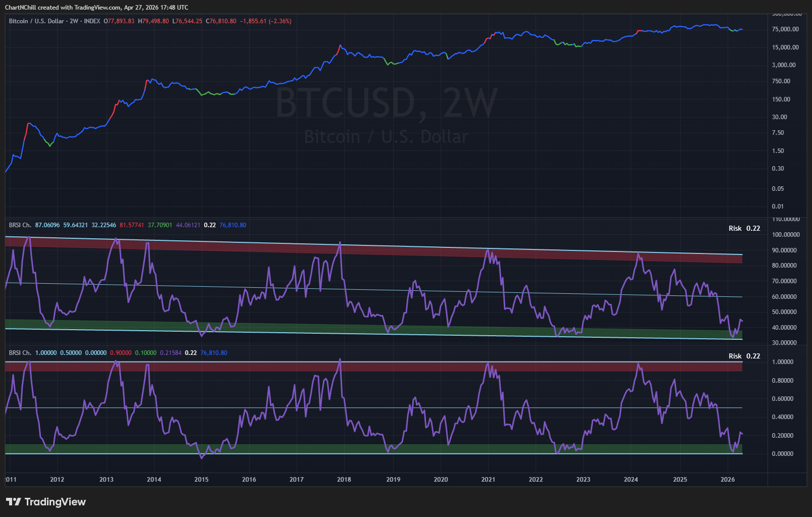Click the 7.50 price axis label
This screenshot has width=812, height=517.
778,133
